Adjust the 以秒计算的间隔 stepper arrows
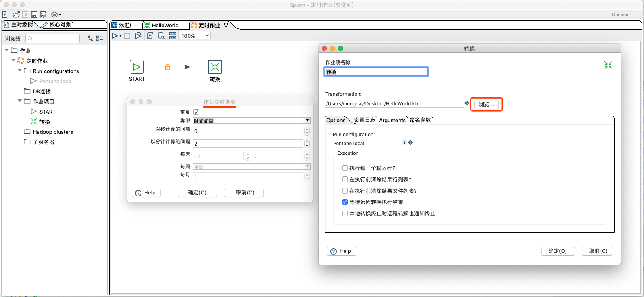 307,131
